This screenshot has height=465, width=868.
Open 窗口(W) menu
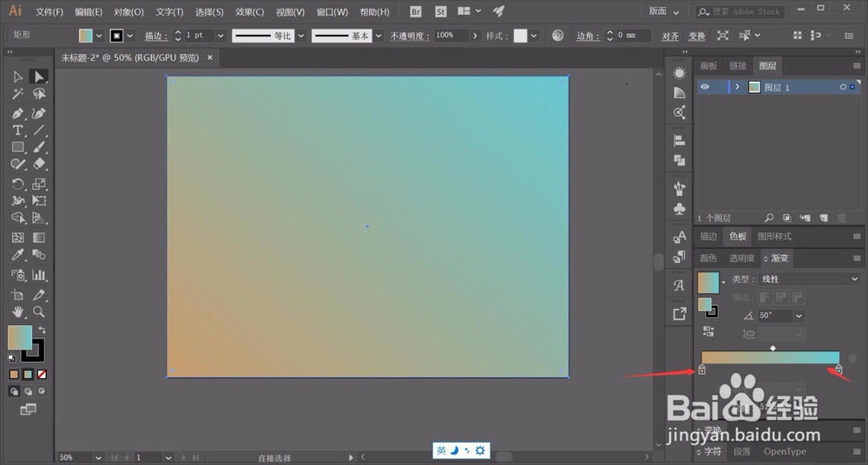click(332, 11)
